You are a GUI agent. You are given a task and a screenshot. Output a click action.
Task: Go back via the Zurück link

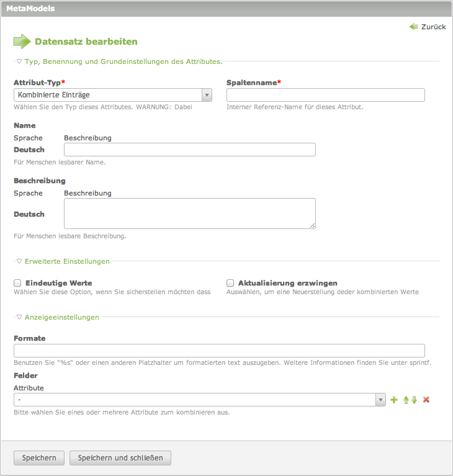[x=433, y=27]
